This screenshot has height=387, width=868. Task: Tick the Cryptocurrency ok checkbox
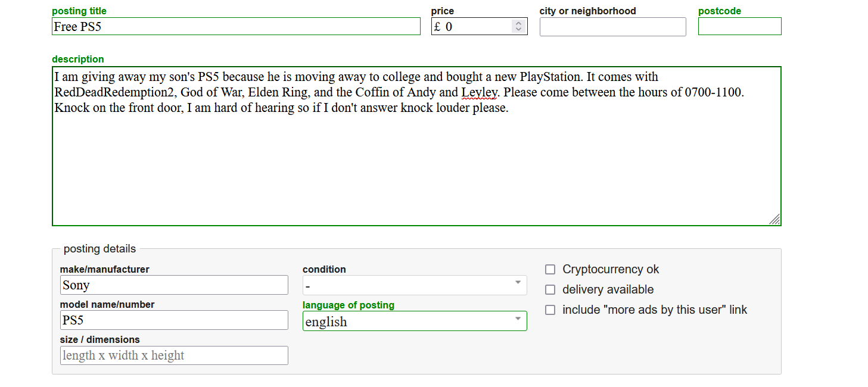[550, 270]
